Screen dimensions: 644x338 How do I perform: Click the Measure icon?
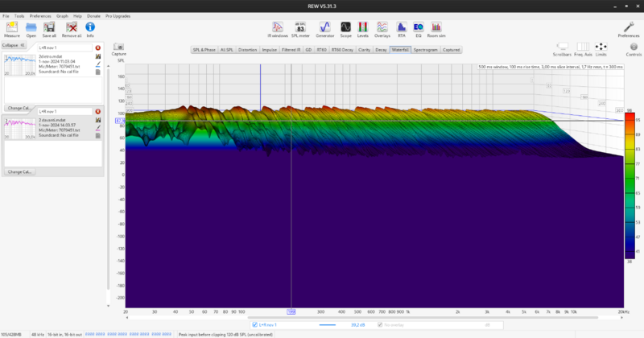pyautogui.click(x=12, y=27)
